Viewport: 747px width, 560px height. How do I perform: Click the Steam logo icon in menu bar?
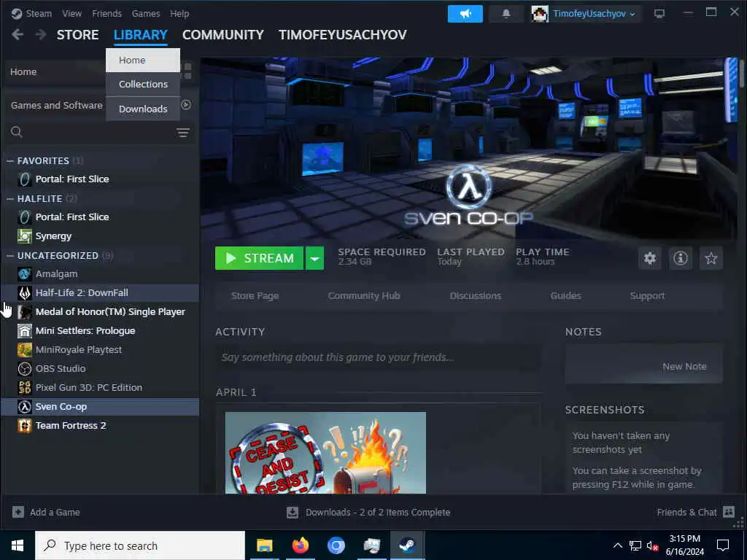point(17,13)
